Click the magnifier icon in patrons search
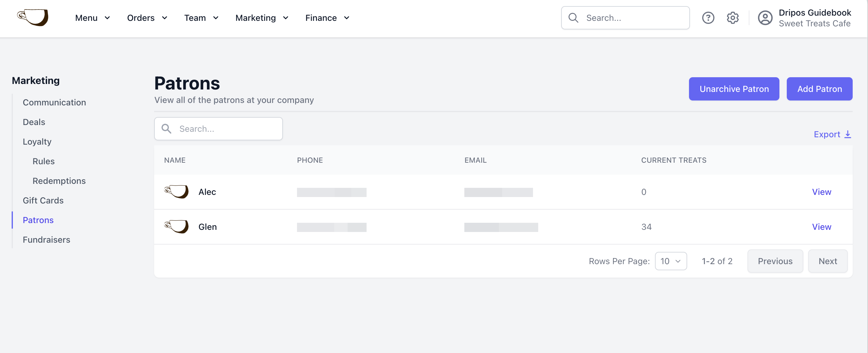Image resolution: width=868 pixels, height=353 pixels. pyautogui.click(x=166, y=129)
